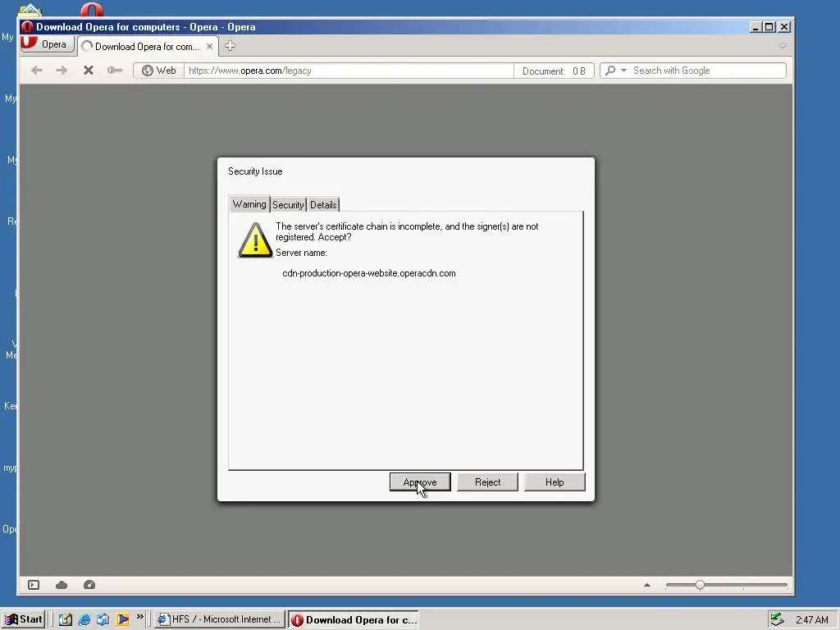Close the Download Opera tab

209,47
